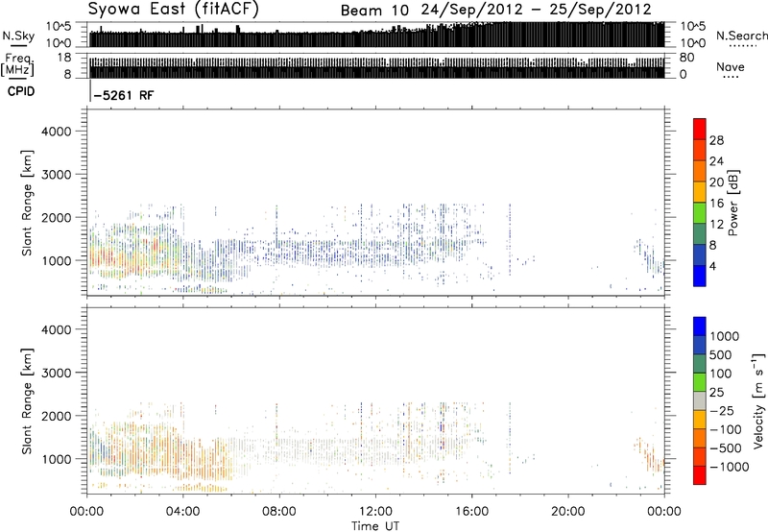
Task: Click the green 12-16 dB Power color segment
Action: tap(700, 212)
